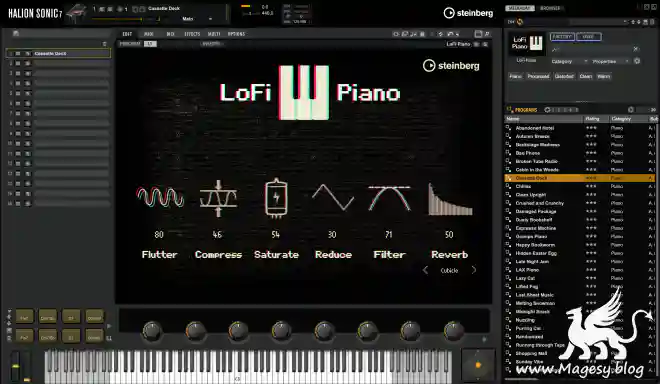Sort programs by Name column header
This screenshot has width=660, height=384.
543,119
